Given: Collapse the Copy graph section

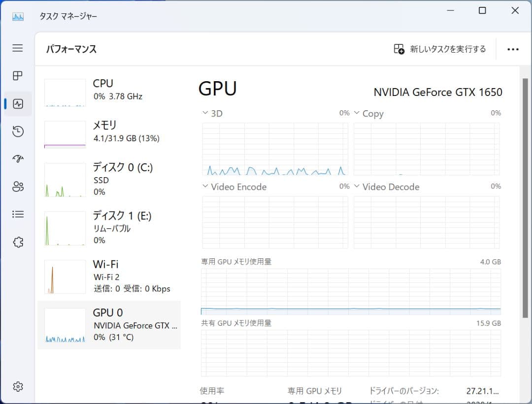Looking at the screenshot, I should (357, 113).
